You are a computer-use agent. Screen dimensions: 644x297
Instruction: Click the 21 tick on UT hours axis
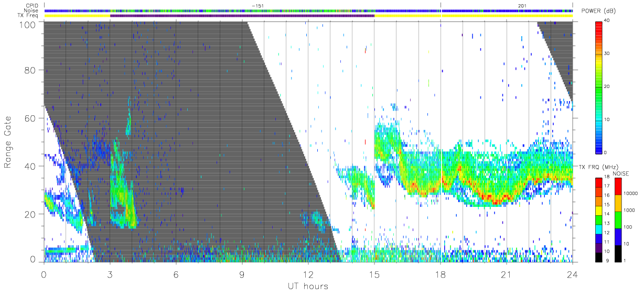pos(507,274)
